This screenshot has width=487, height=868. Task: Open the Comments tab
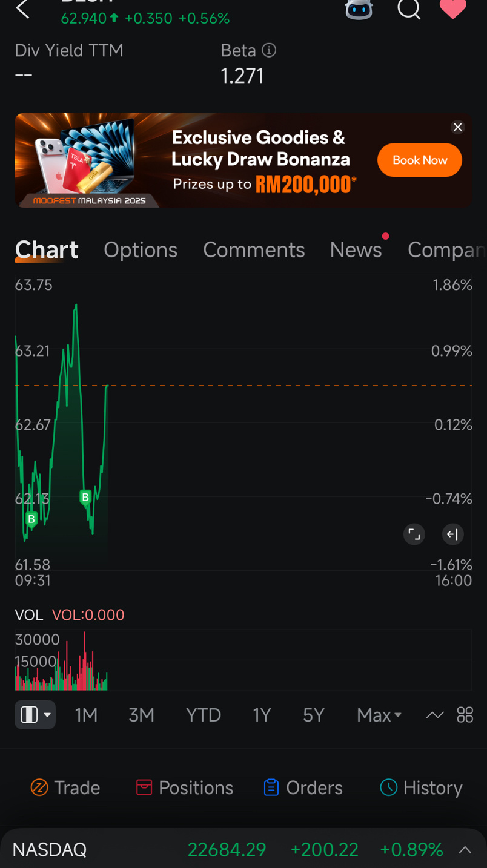254,250
